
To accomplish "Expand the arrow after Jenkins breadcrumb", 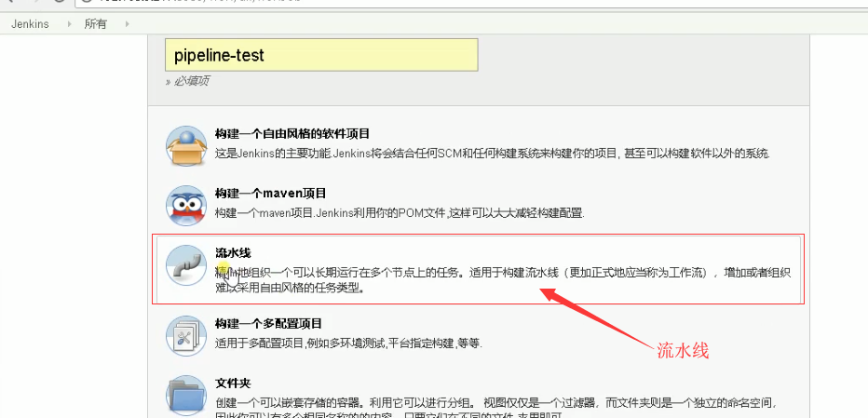I will (x=69, y=24).
